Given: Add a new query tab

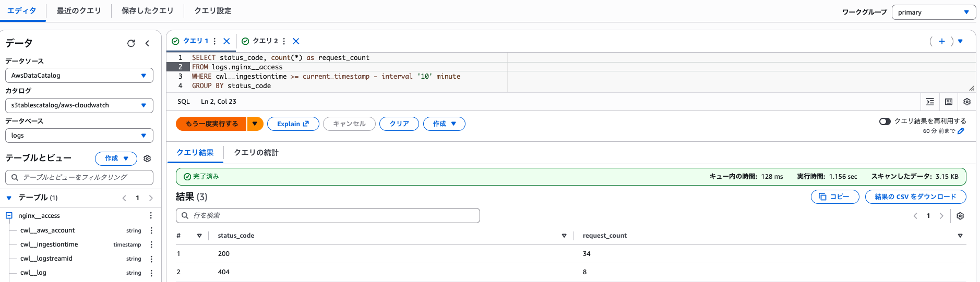Looking at the screenshot, I should pyautogui.click(x=941, y=41).
